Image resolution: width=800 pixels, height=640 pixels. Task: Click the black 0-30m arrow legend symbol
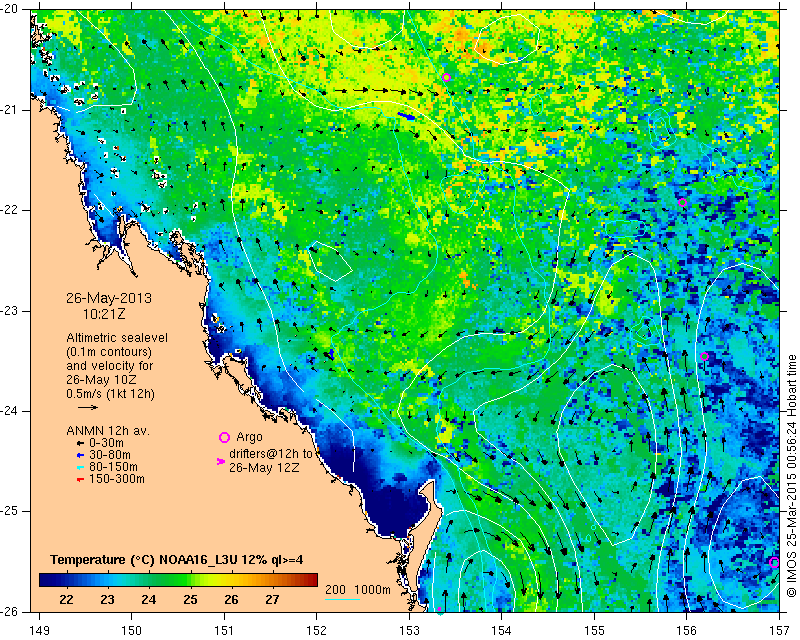click(80, 443)
